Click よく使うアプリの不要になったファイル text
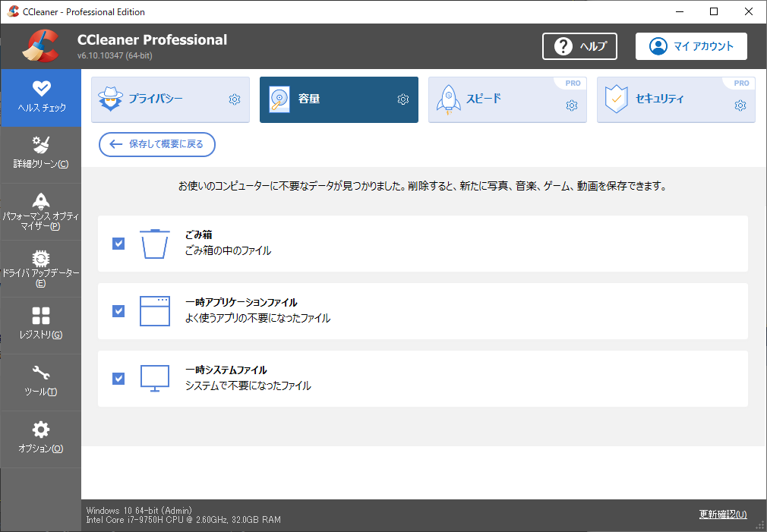The height and width of the screenshot is (532, 767). click(257, 318)
